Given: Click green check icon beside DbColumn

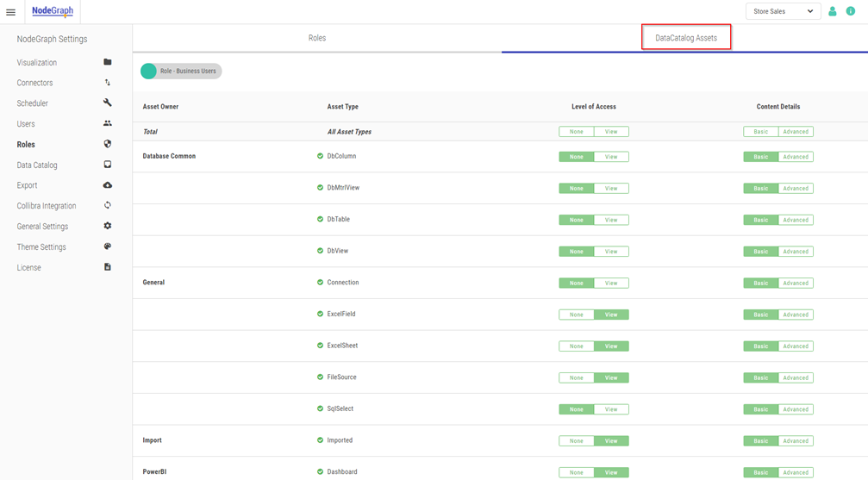Looking at the screenshot, I should 320,156.
